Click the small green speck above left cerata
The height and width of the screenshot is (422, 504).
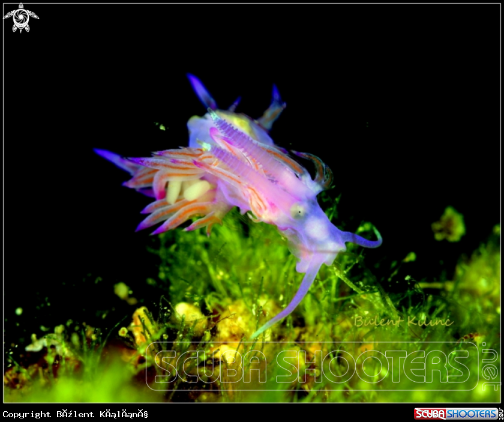point(160,126)
